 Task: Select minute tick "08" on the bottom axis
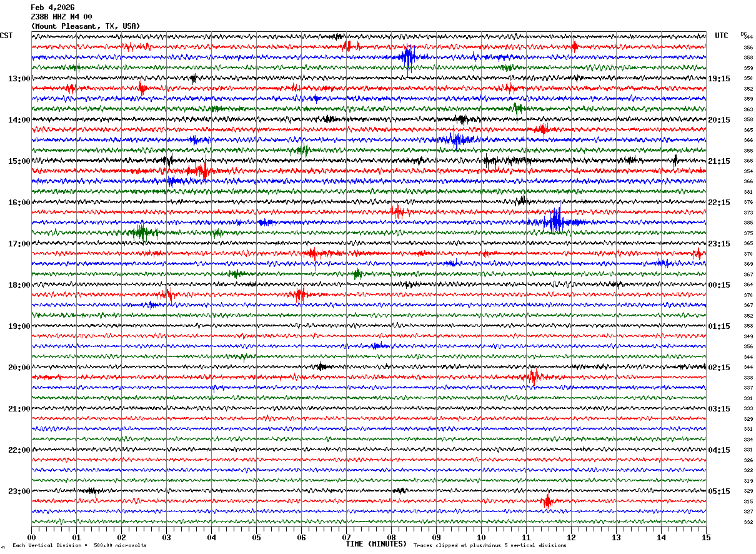pos(391,537)
